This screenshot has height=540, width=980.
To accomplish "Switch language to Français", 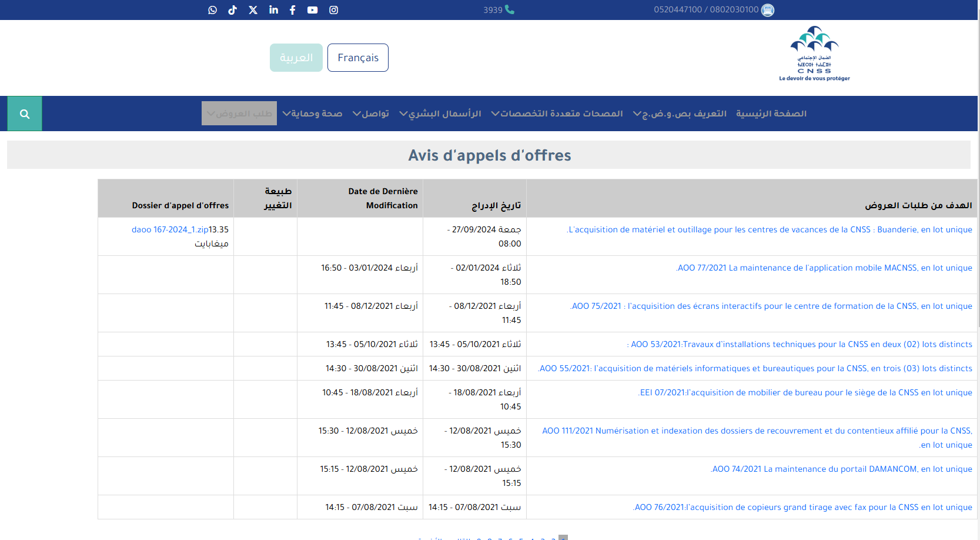I will tap(358, 58).
